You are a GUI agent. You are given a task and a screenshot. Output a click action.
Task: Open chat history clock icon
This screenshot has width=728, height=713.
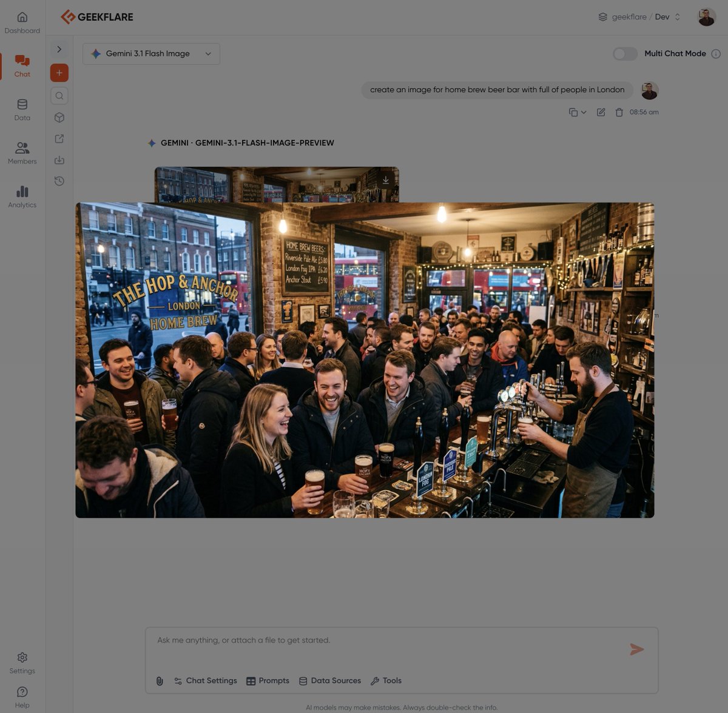click(x=59, y=181)
